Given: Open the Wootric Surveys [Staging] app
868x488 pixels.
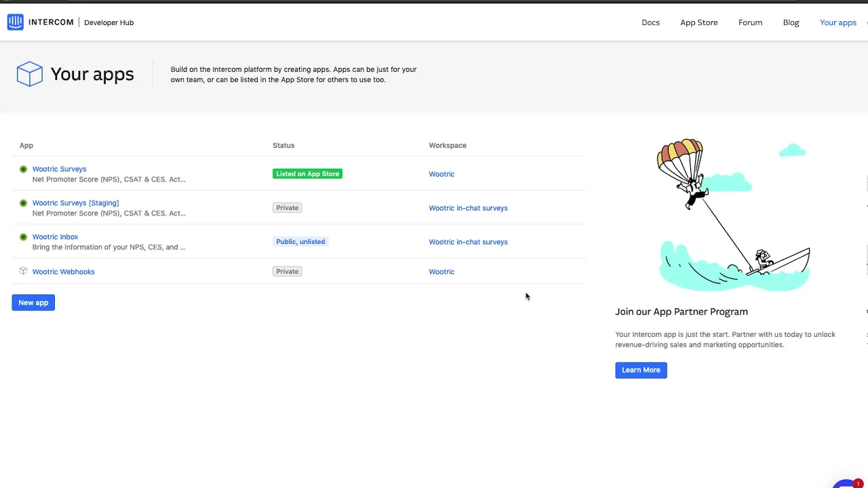Looking at the screenshot, I should [75, 203].
